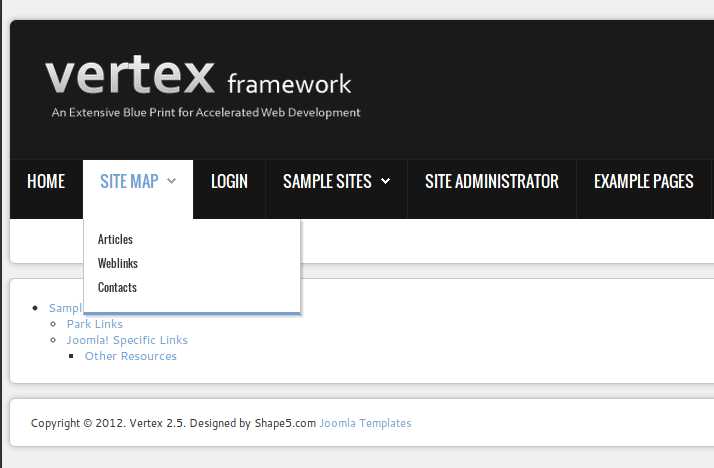This screenshot has height=468, width=714.
Task: Collapse the SITE MAP dropdown chevron
Action: point(171,181)
